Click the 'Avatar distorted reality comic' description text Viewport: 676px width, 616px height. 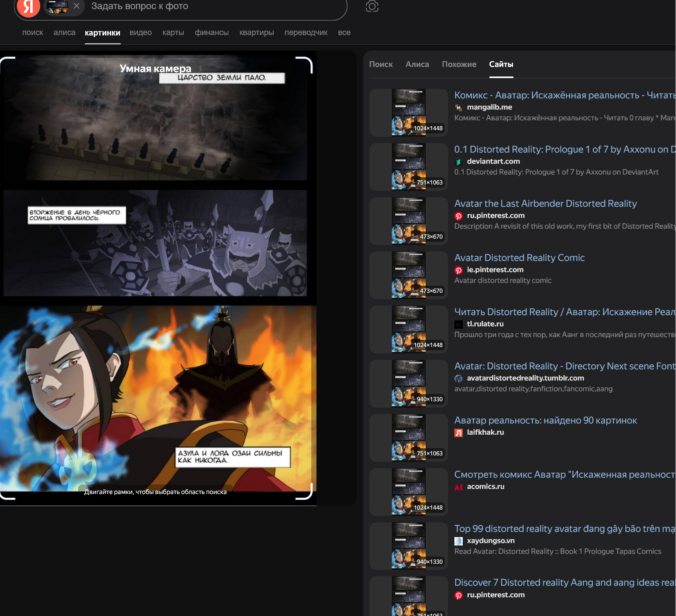(x=503, y=281)
